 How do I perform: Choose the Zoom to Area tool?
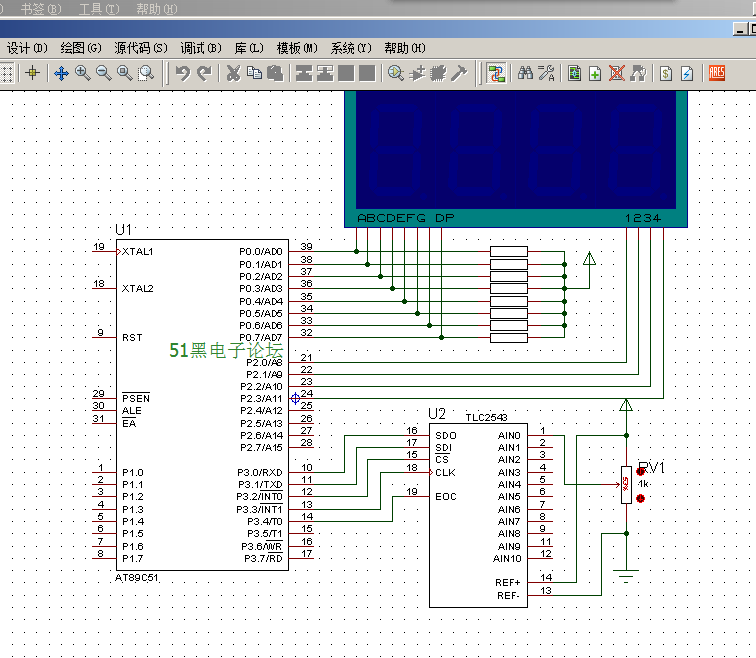(146, 73)
